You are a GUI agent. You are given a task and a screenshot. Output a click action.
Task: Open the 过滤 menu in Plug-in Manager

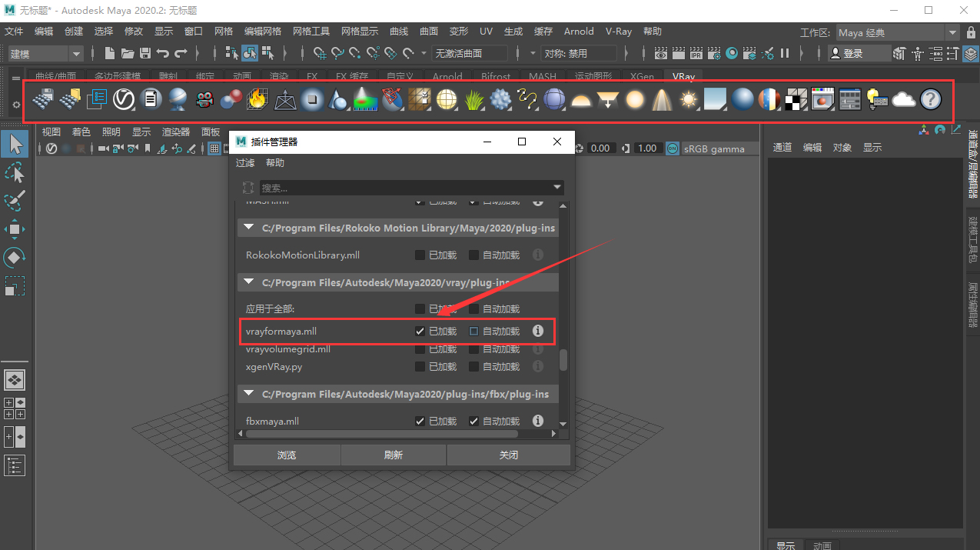pos(245,163)
